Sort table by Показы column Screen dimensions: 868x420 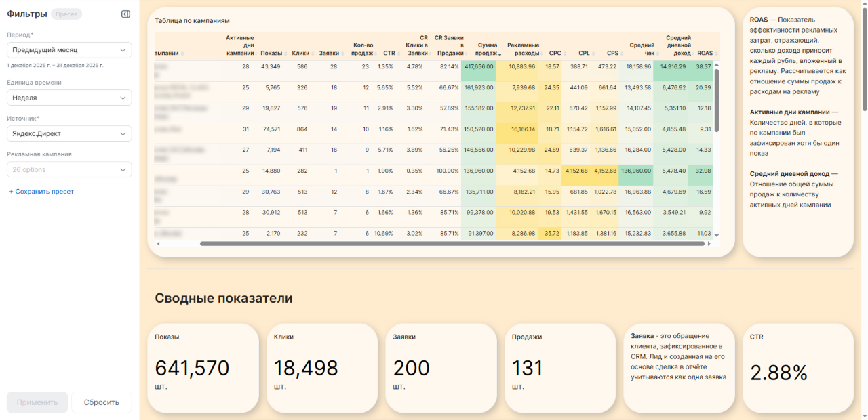(x=271, y=53)
